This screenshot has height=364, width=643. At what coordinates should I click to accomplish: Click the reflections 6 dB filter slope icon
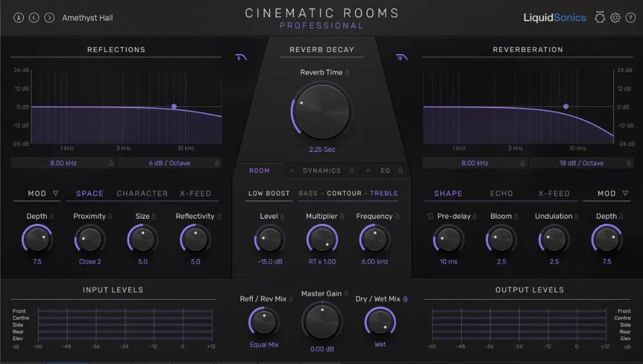point(241,57)
